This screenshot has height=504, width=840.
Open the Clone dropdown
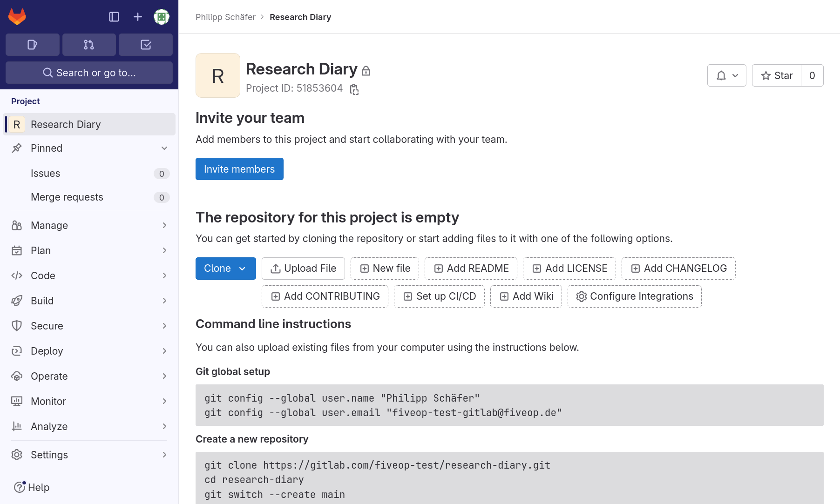tap(225, 269)
